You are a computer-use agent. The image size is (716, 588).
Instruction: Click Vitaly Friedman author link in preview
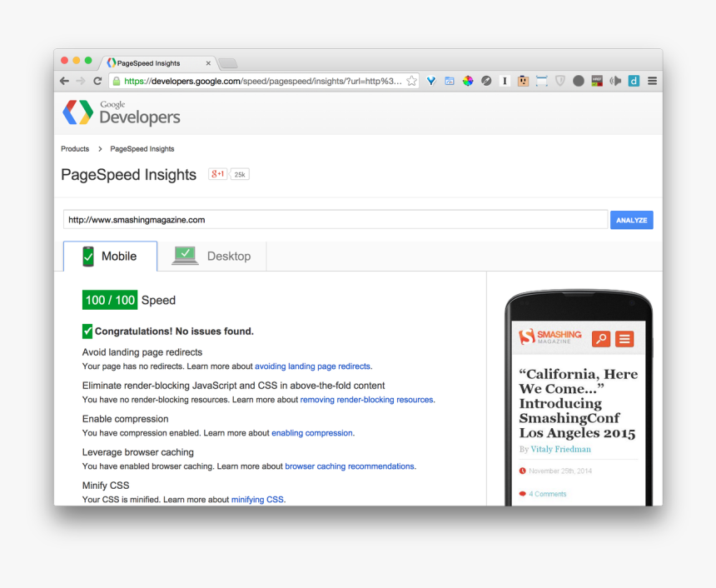coord(561,450)
